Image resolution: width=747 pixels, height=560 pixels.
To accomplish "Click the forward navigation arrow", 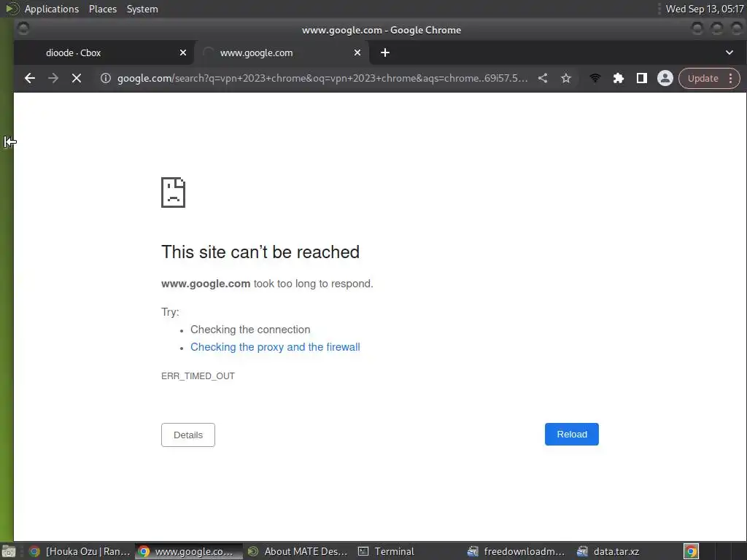I will click(53, 78).
